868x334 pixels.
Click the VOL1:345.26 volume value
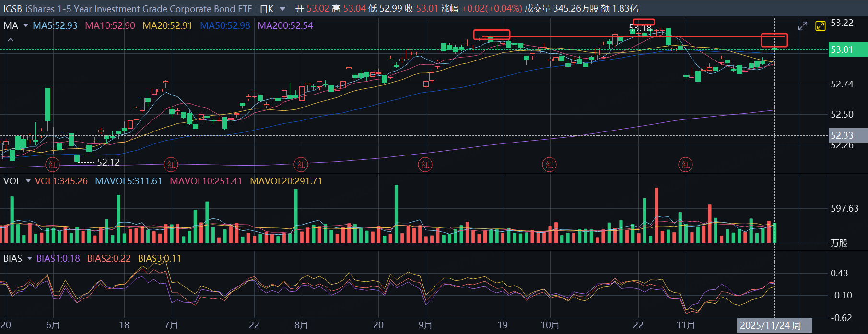(61, 181)
